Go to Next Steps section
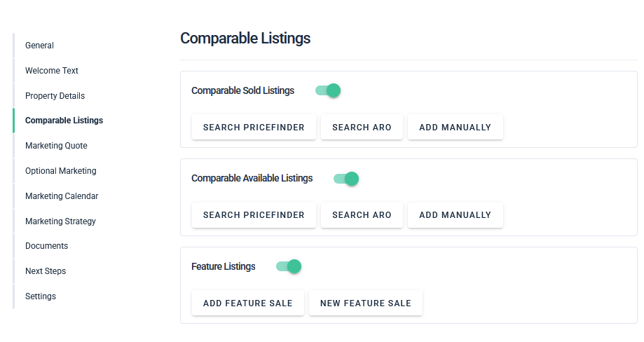Viewport: 644px width, 342px height. [x=46, y=271]
